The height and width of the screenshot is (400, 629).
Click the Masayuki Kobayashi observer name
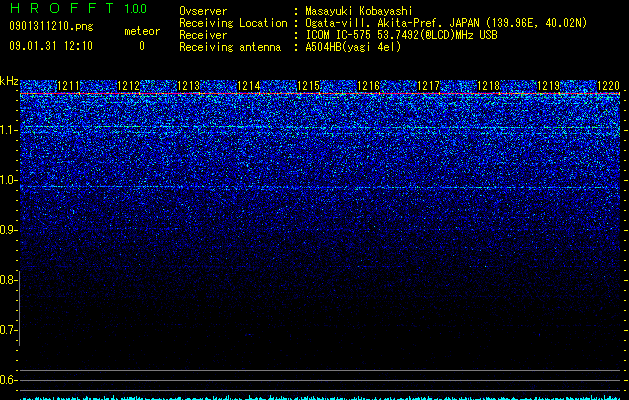click(359, 11)
